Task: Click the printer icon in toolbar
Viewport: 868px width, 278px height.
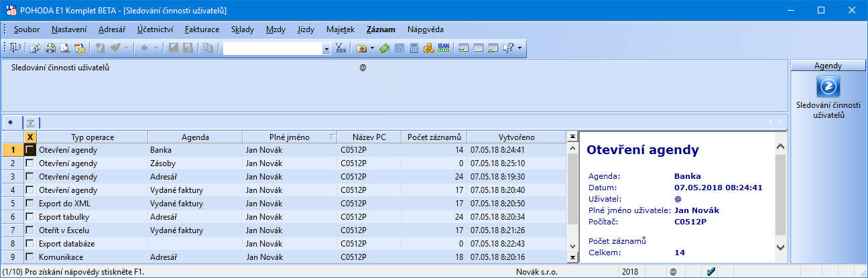Action: (x=50, y=48)
